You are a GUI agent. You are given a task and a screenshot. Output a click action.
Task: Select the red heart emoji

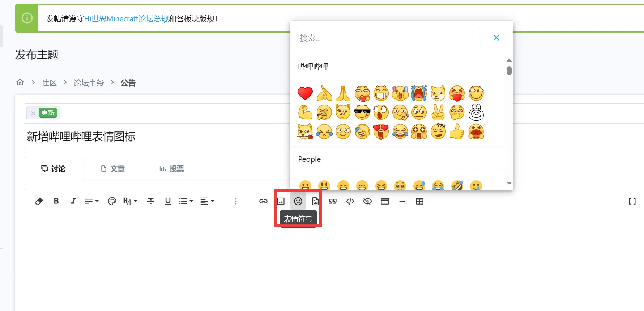tap(305, 93)
